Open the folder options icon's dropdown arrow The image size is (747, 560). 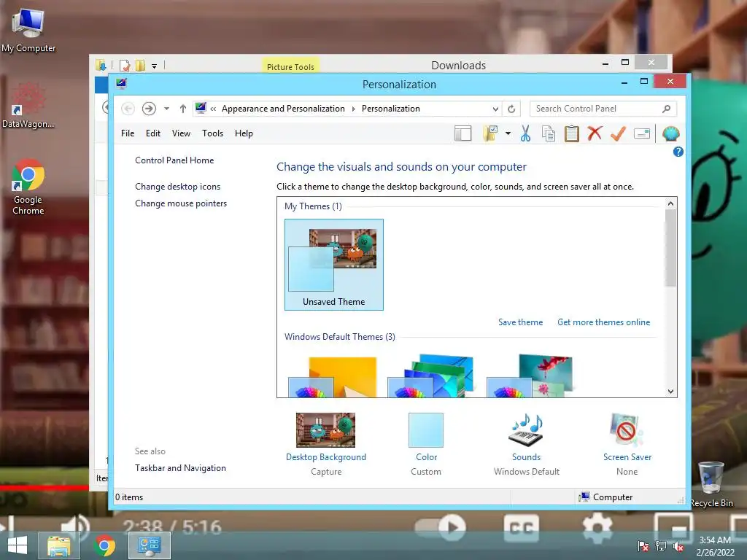pyautogui.click(x=508, y=134)
